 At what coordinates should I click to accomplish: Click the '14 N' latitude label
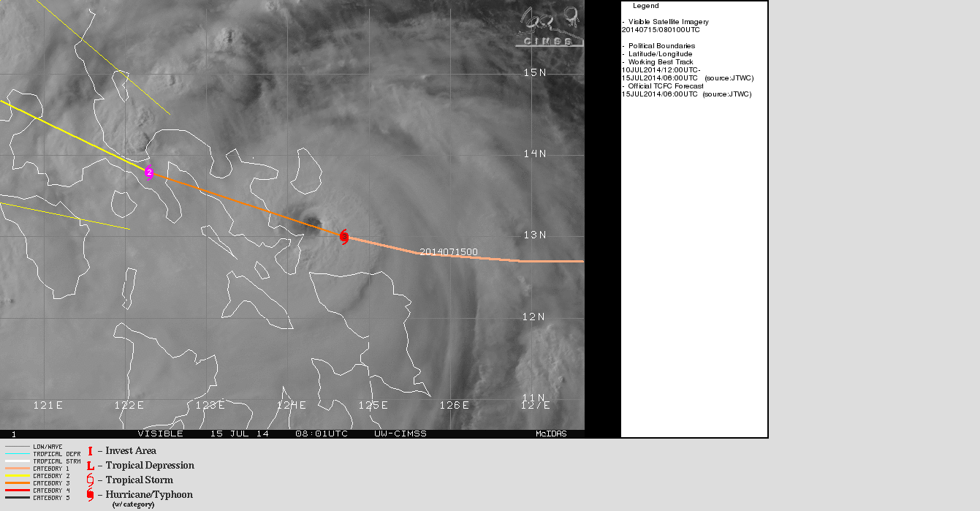point(535,154)
